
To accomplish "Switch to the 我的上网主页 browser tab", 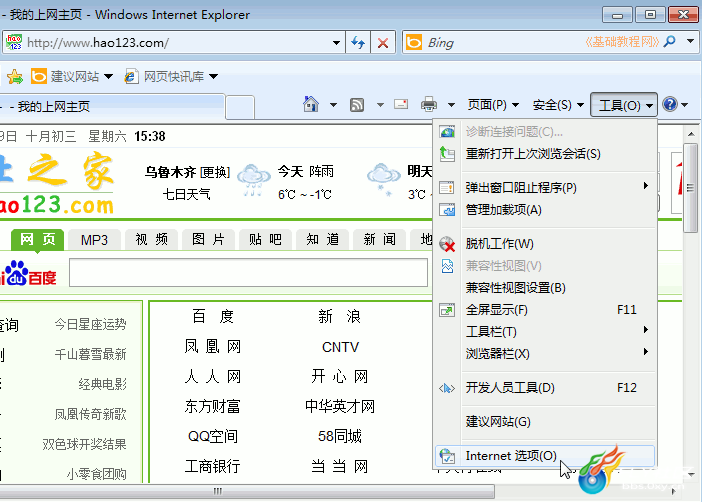I will pyautogui.click(x=112, y=107).
